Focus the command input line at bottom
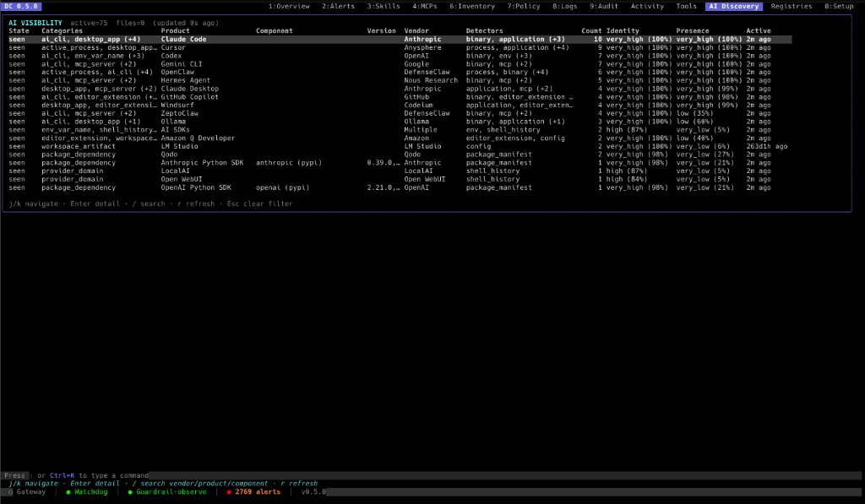This screenshot has width=865, height=504. pyautogui.click(x=432, y=475)
